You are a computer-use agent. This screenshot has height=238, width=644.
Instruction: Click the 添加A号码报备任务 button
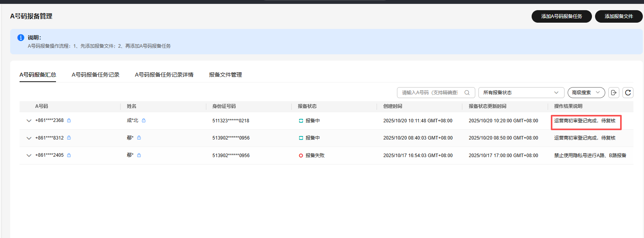tap(561, 16)
